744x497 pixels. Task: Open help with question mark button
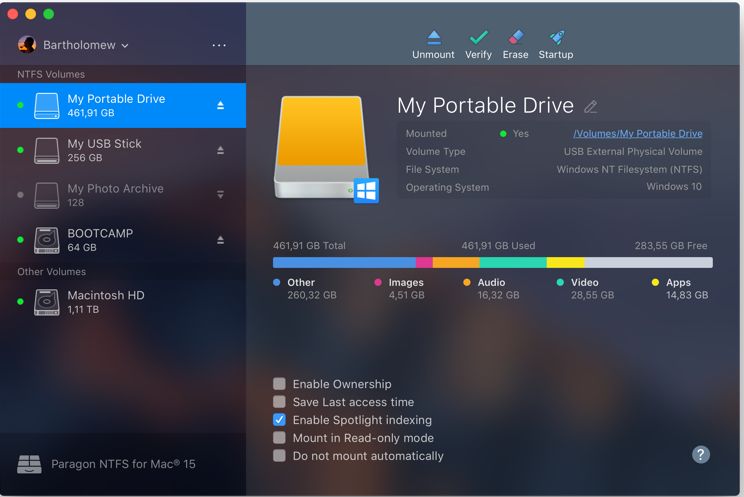(701, 454)
